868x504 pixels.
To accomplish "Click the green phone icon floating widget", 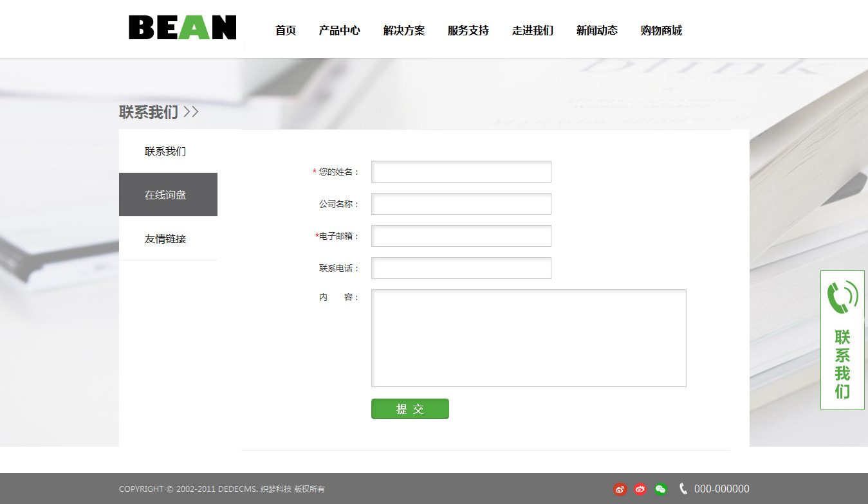I will 842,298.
